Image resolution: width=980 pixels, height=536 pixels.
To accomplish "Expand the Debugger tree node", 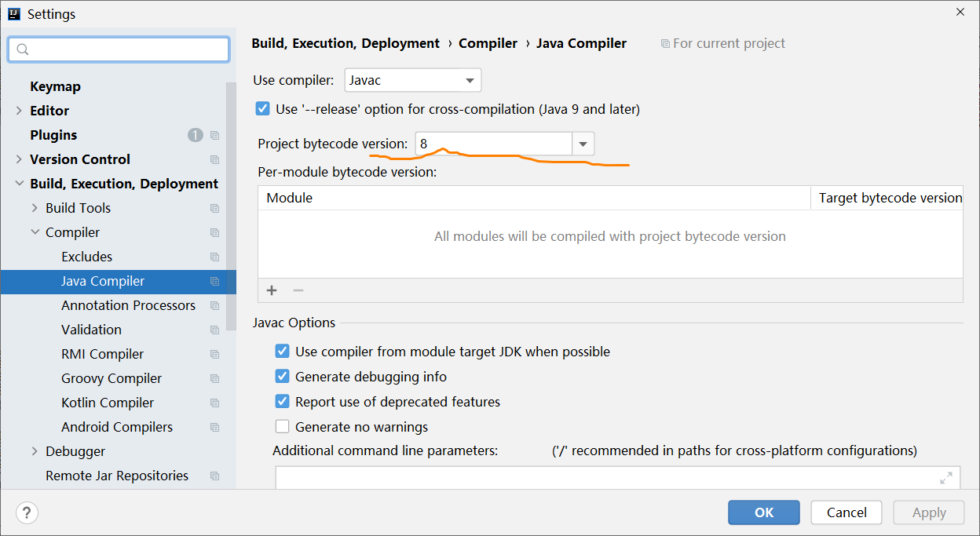I will coord(35,451).
